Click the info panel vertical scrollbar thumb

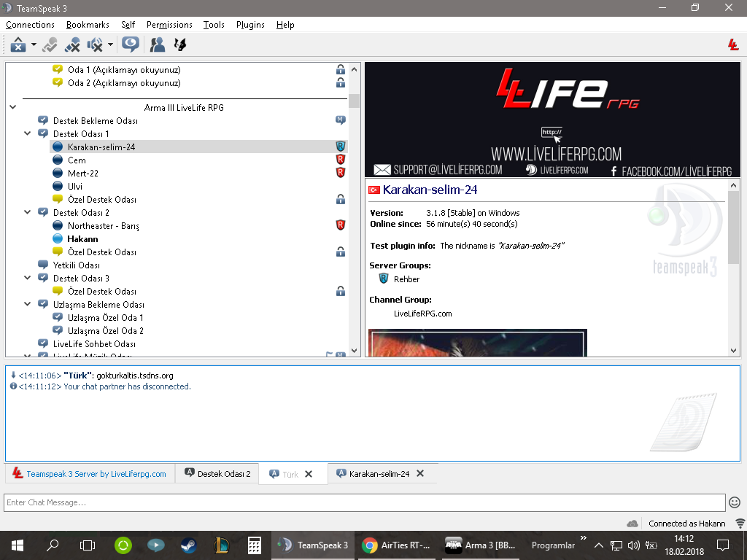734,227
